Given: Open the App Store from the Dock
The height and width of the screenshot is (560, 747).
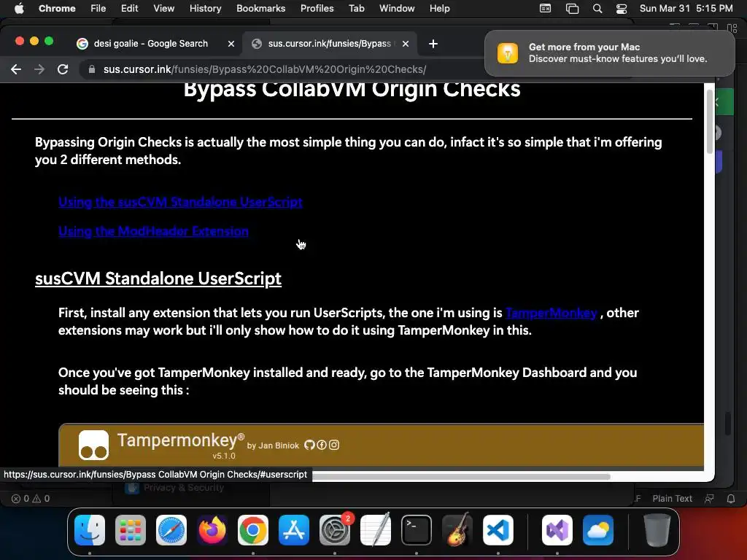Looking at the screenshot, I should (294, 530).
